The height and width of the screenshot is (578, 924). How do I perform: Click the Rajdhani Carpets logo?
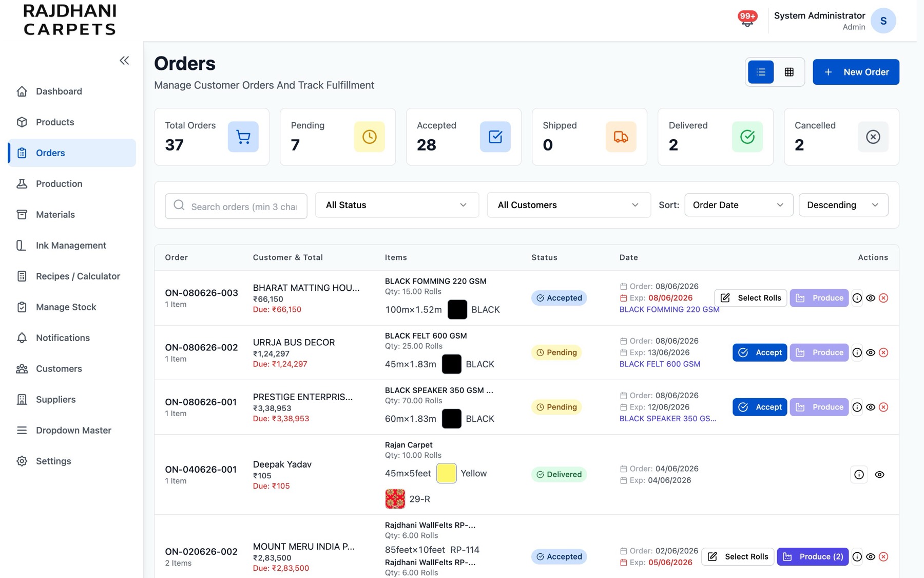tap(70, 20)
